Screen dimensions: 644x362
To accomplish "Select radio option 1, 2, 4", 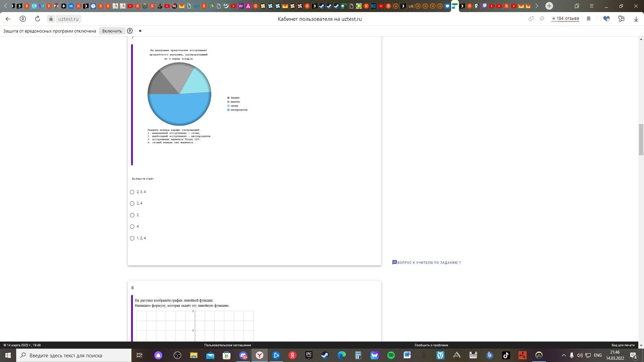I will point(132,238).
